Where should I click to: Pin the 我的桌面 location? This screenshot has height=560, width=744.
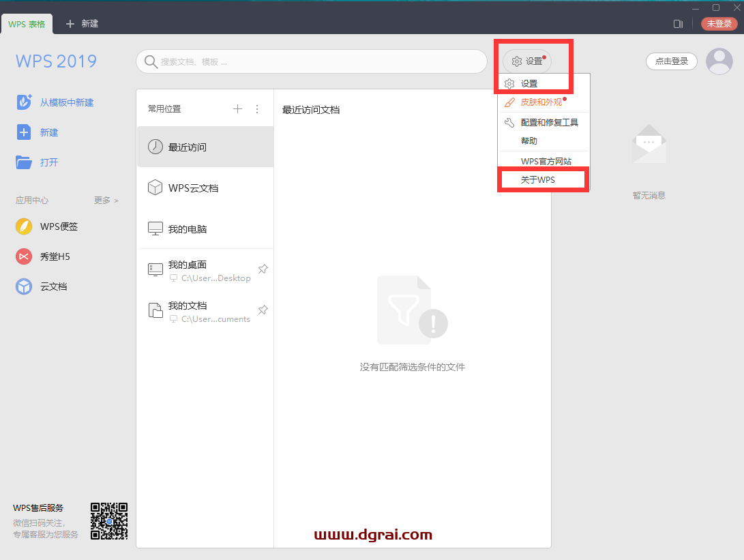pos(263,269)
